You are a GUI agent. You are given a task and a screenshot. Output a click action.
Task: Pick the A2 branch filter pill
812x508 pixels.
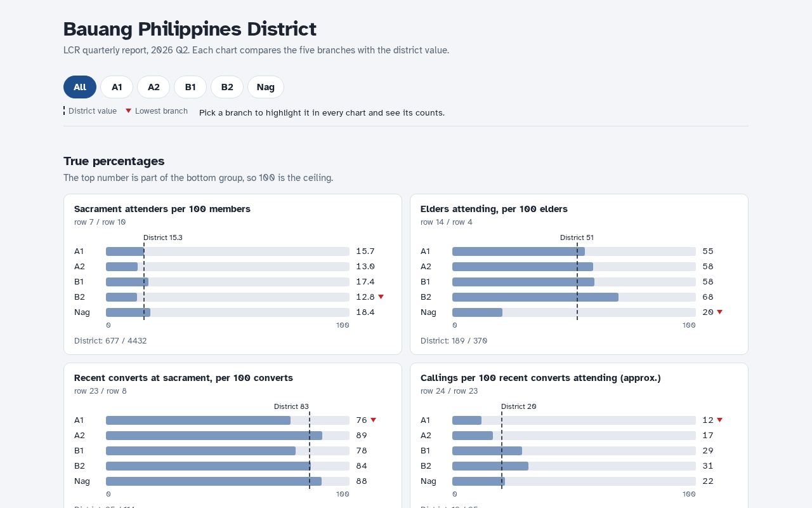pos(154,87)
